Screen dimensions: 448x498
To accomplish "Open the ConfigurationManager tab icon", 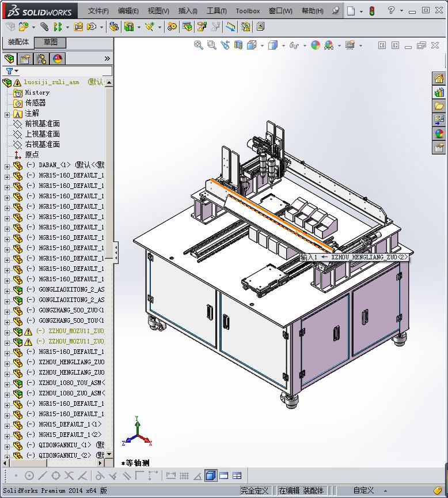I will [x=41, y=59].
